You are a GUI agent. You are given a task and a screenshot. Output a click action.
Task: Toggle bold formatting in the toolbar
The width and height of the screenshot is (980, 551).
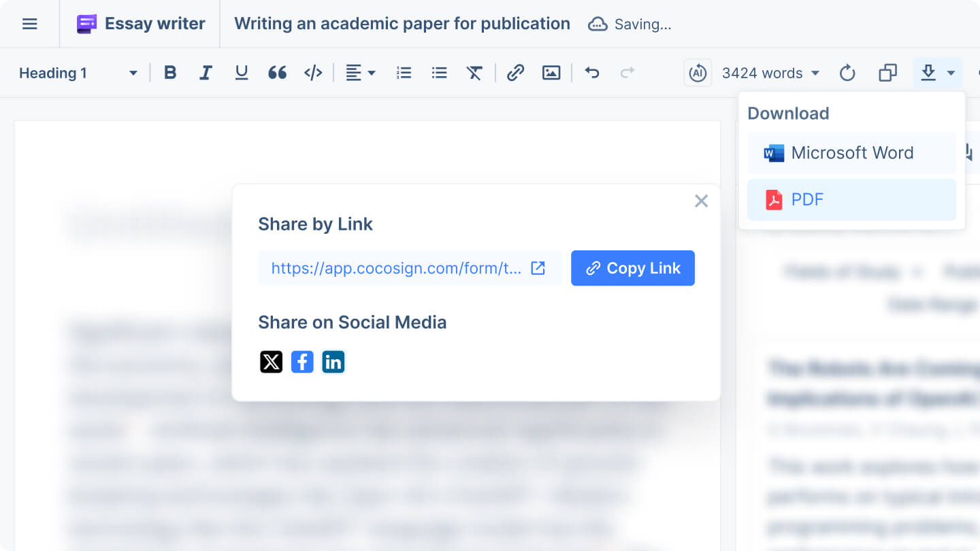(170, 72)
